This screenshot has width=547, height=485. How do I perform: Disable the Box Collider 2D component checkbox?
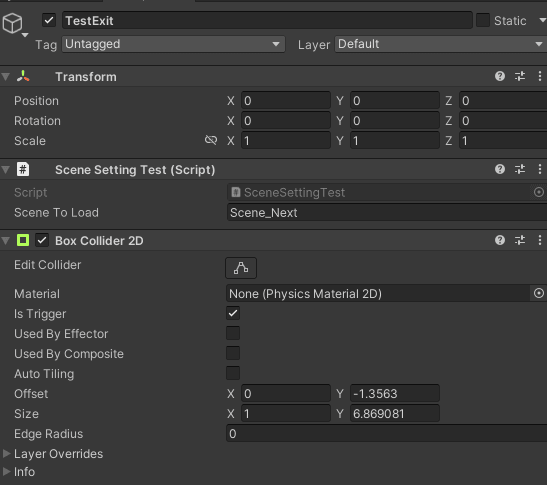tap(42, 240)
